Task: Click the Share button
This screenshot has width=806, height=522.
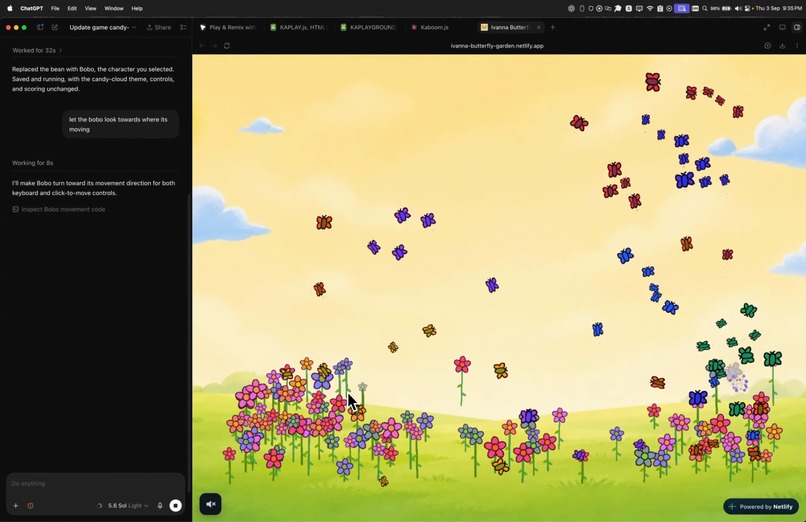Action: (159, 27)
